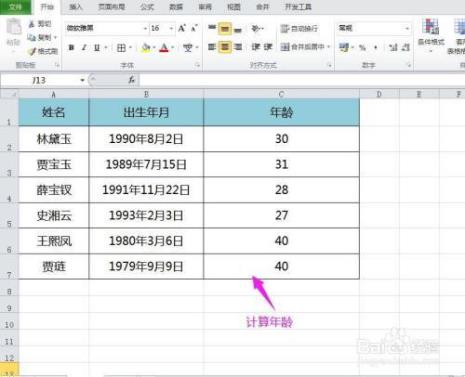
Task: Click the increase indent icon
Action: pos(268,47)
